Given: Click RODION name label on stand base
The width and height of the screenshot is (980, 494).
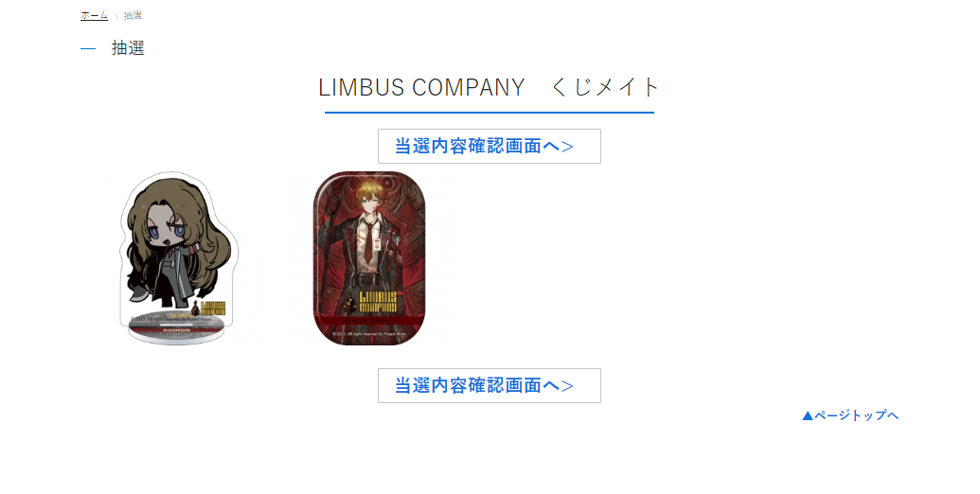Looking at the screenshot, I should click(x=176, y=329).
